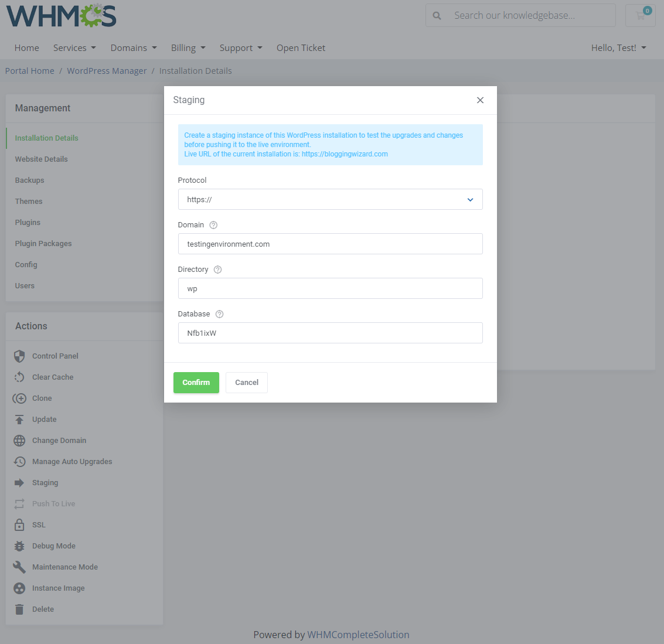Open Themes in Management sidebar
664x644 pixels.
click(x=29, y=202)
